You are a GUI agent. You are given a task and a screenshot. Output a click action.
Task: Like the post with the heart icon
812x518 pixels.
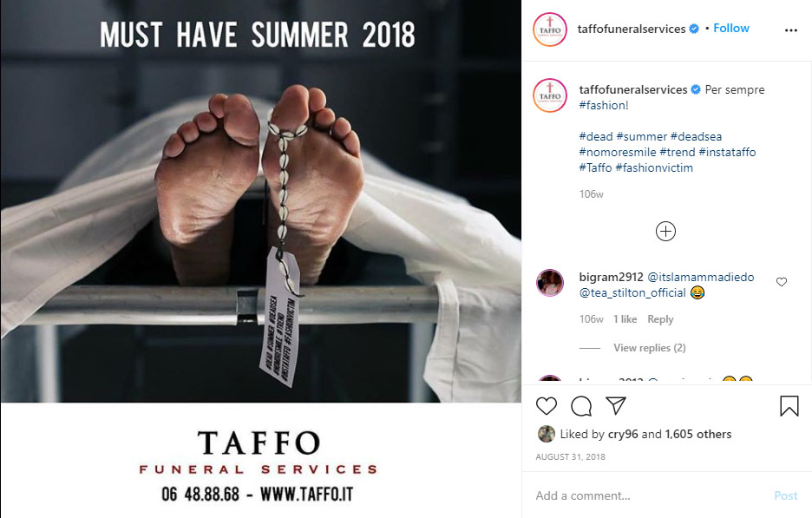[x=547, y=406]
